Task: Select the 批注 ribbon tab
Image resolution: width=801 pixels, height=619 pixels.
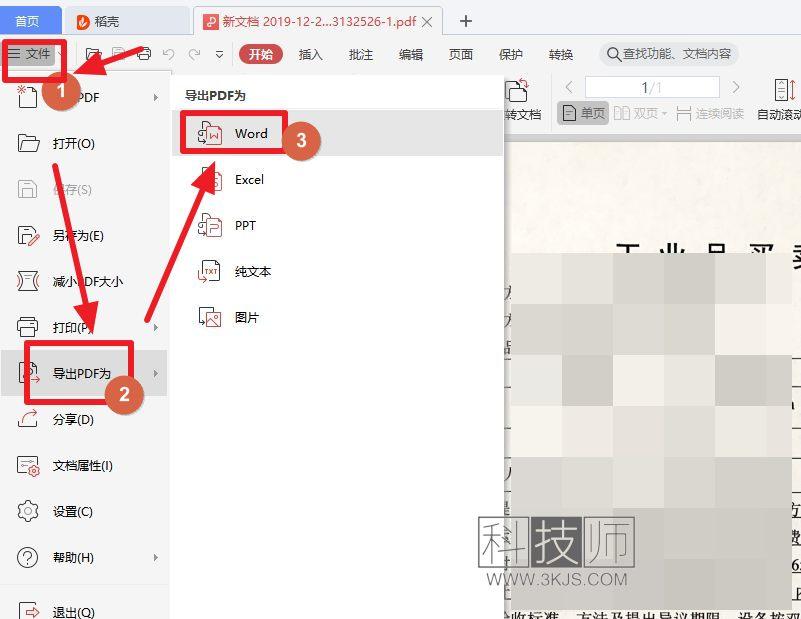Action: coord(361,54)
